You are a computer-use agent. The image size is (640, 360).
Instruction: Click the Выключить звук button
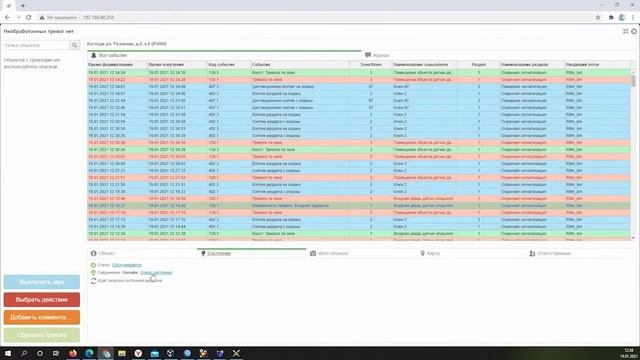click(x=42, y=282)
